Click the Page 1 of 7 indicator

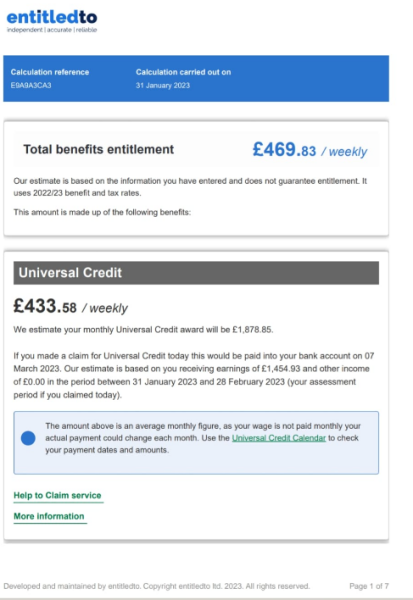click(369, 586)
